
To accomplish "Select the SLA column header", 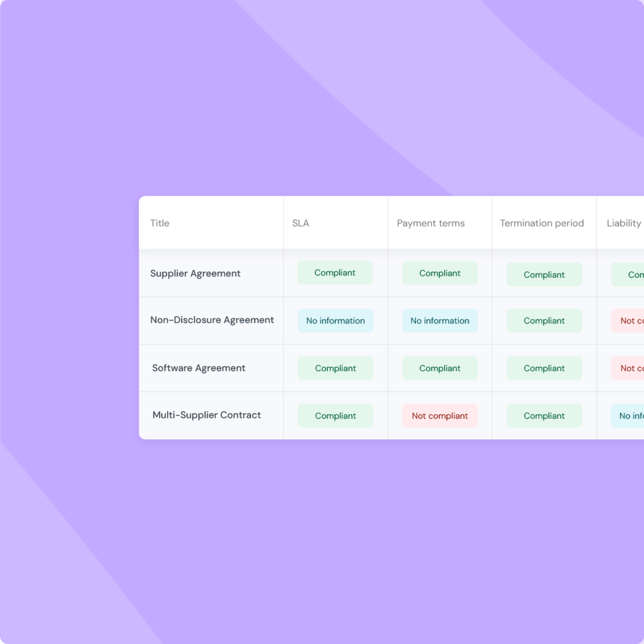I will 301,223.
